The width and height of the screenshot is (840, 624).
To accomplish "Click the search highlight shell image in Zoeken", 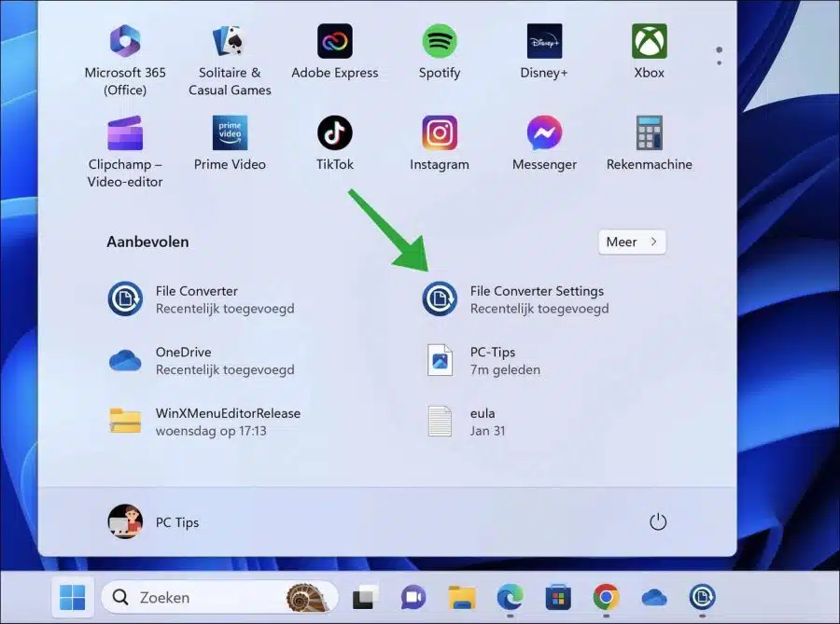I will 307,597.
